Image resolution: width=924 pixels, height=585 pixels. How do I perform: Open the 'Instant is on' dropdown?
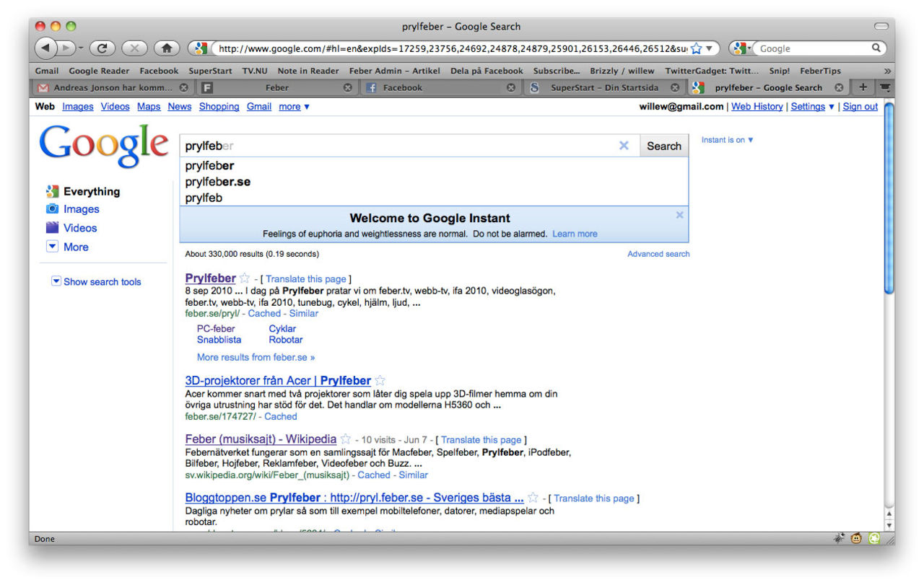pyautogui.click(x=726, y=140)
